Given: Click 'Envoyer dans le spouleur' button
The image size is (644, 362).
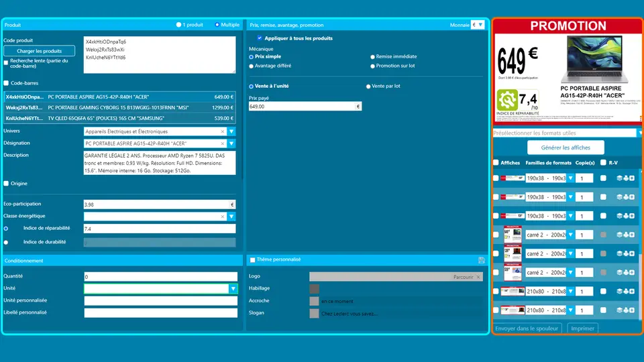Looking at the screenshot, I should click(x=527, y=328).
